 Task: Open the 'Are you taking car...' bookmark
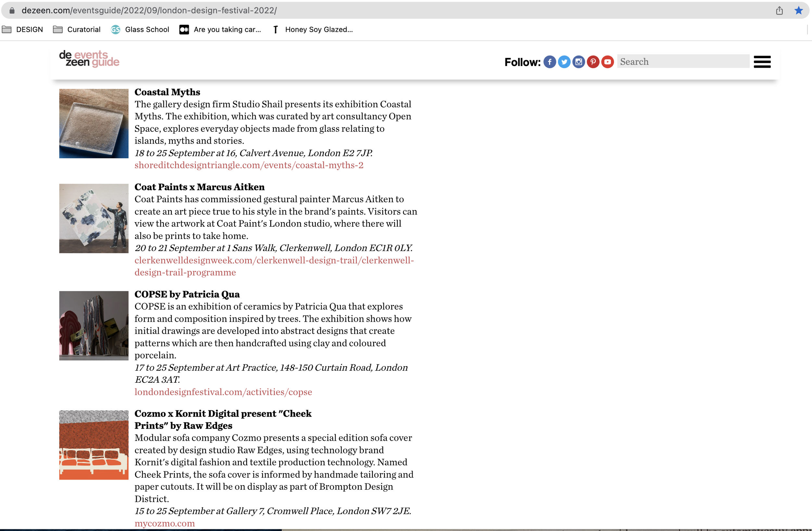click(221, 30)
